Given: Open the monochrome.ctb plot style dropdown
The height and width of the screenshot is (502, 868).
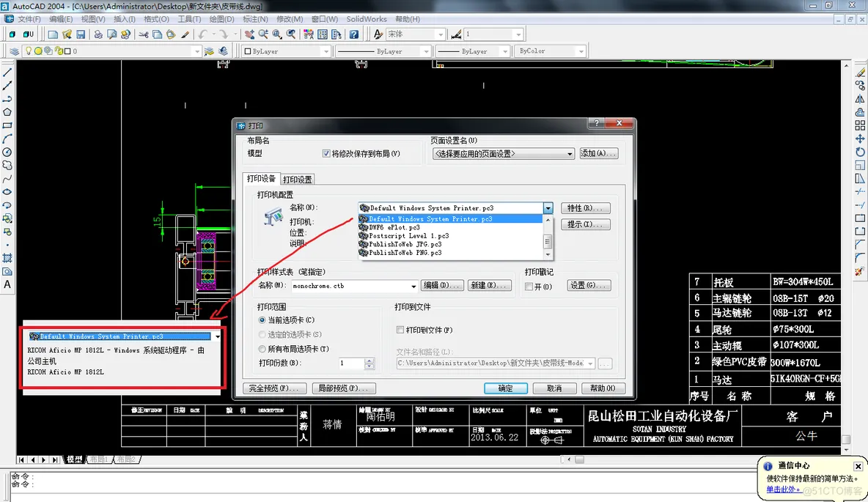Looking at the screenshot, I should (413, 286).
